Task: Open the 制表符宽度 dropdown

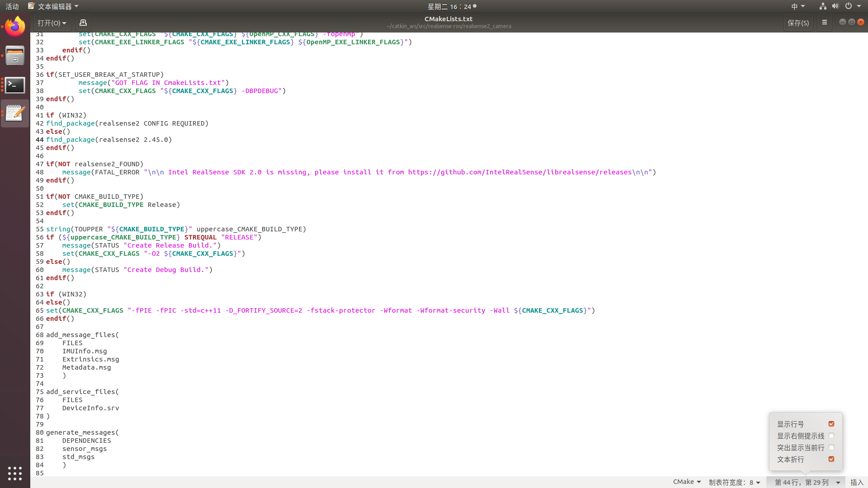Action: click(734, 482)
